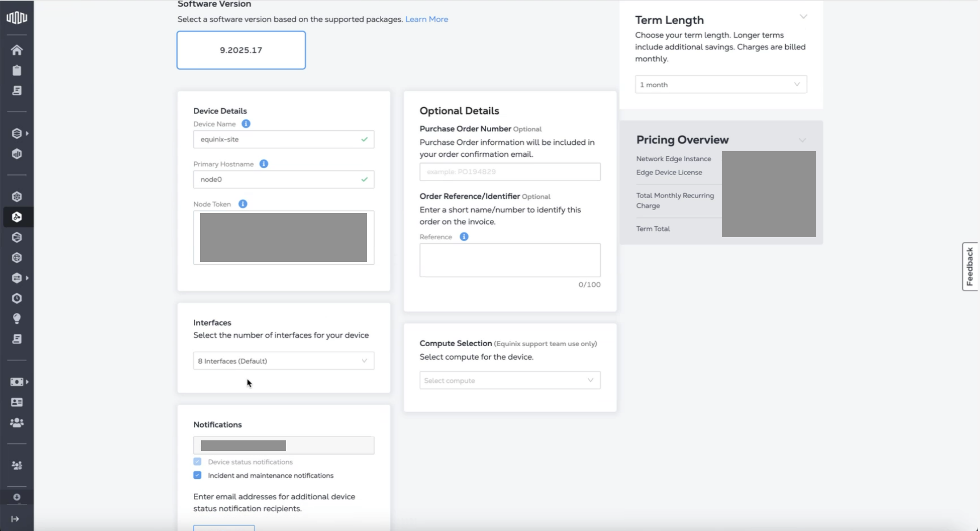Open the globe hexagon icon in sidebar
This screenshot has width=980, height=531.
(17, 258)
